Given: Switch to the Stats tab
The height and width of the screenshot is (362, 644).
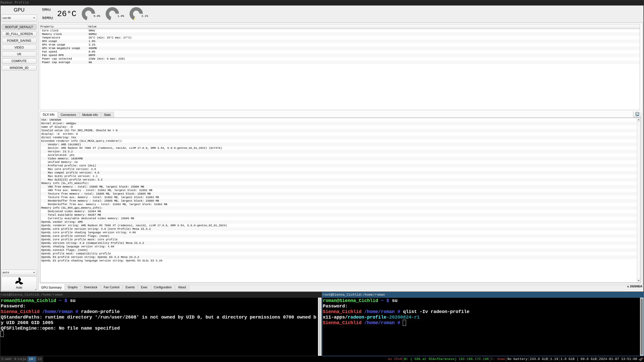Looking at the screenshot, I should click(107, 115).
